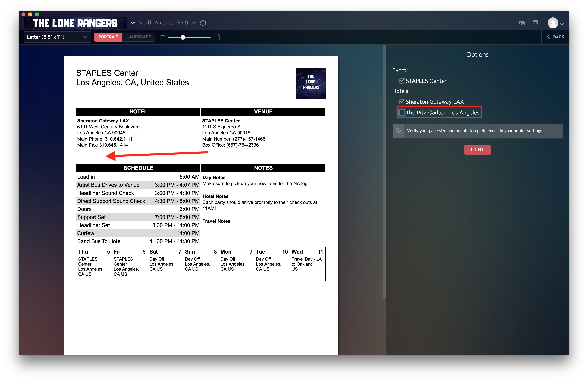Viewport: 588px width, 382px height.
Task: Check The Ritz-Carlton, Los Angeles checkbox
Action: (402, 112)
